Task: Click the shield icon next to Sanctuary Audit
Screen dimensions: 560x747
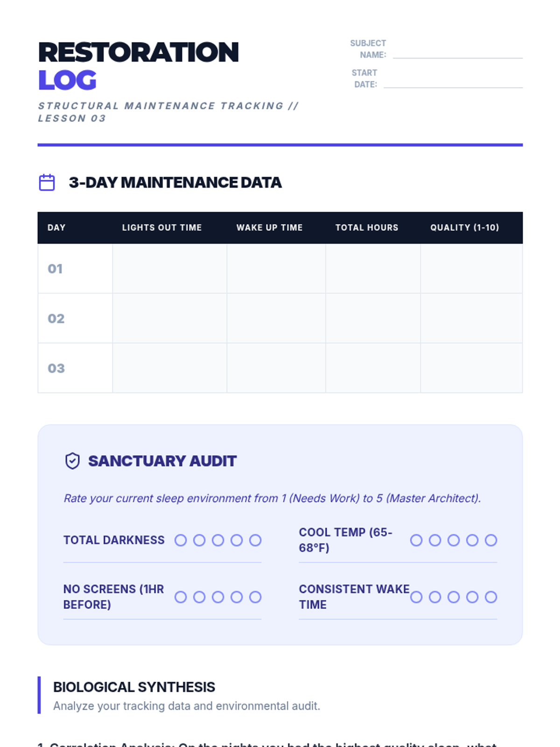Action: [72, 461]
